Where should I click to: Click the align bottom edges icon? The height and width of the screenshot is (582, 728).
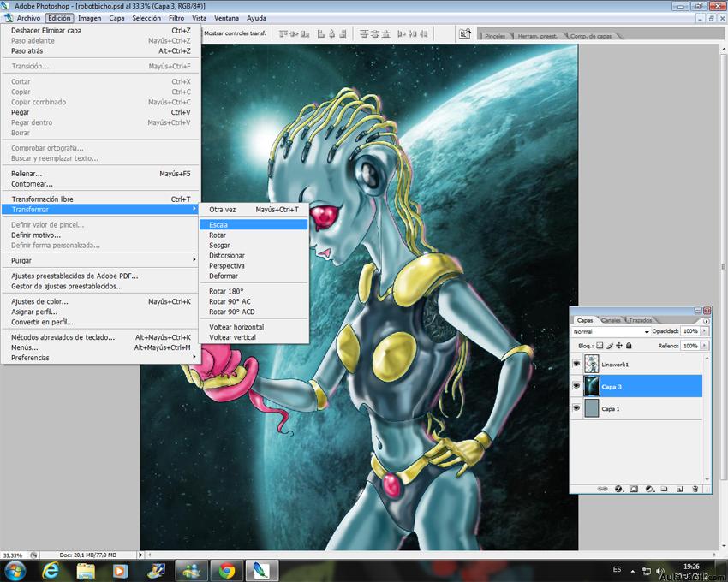(x=305, y=34)
